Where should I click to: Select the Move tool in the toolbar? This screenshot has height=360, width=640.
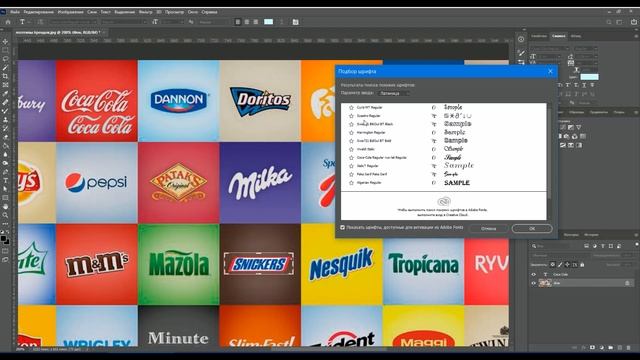[x=5, y=42]
